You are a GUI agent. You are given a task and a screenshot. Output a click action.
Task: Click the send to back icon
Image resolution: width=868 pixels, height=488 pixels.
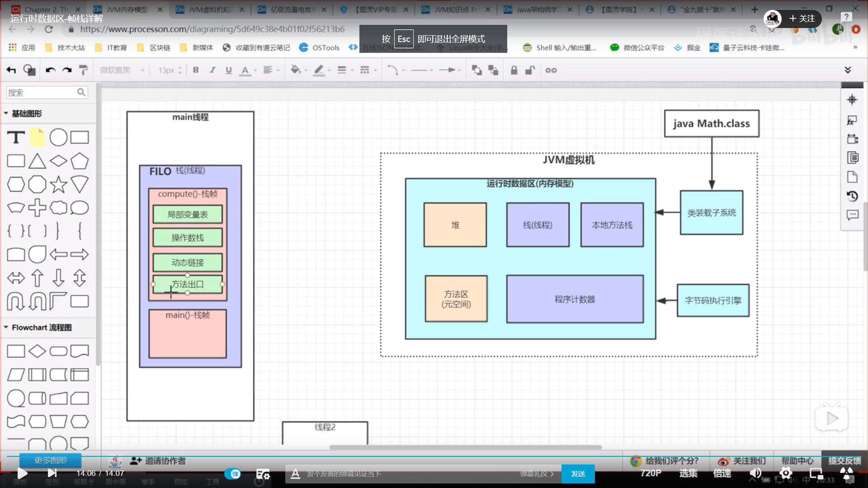493,70
